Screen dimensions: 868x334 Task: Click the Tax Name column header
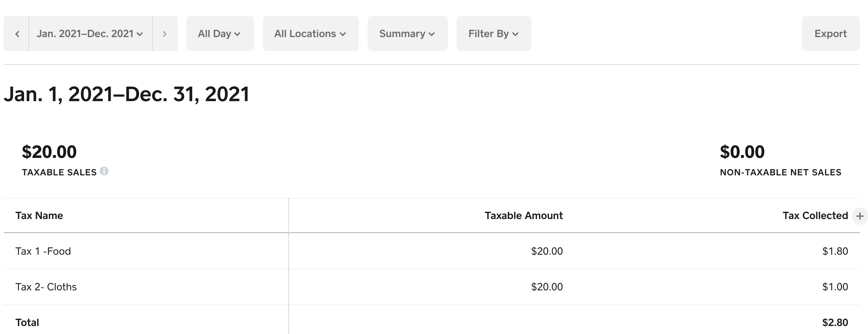click(39, 216)
